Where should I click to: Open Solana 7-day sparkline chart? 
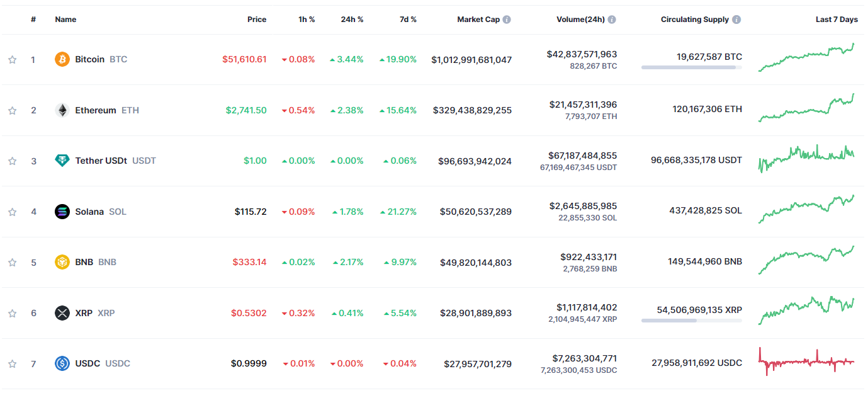pos(806,209)
